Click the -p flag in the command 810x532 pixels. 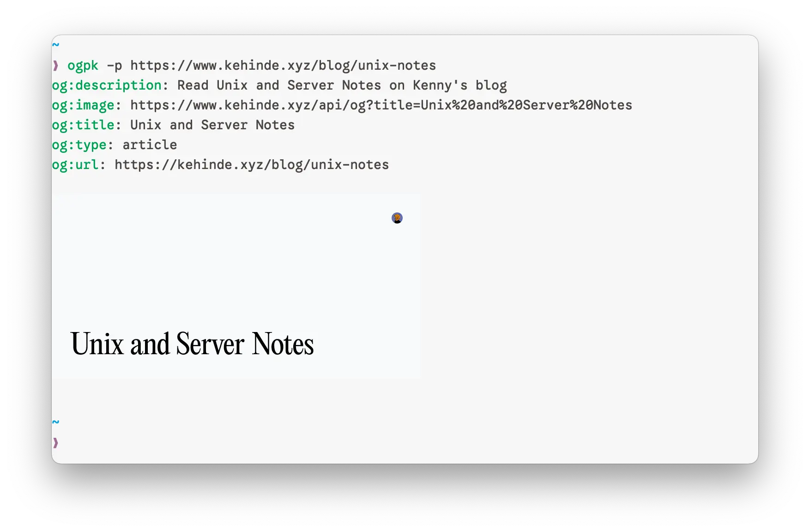[x=115, y=66]
